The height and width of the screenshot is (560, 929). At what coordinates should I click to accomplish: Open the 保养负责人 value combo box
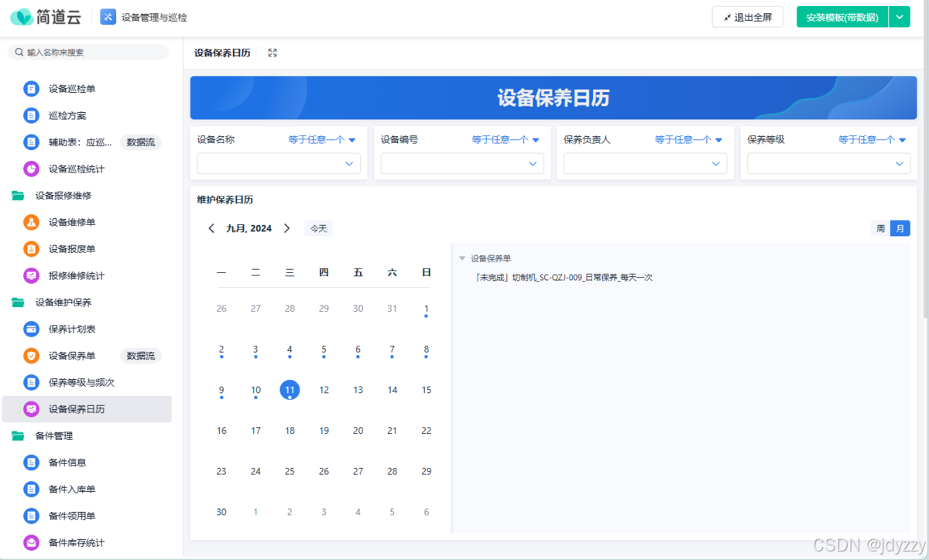tap(646, 163)
